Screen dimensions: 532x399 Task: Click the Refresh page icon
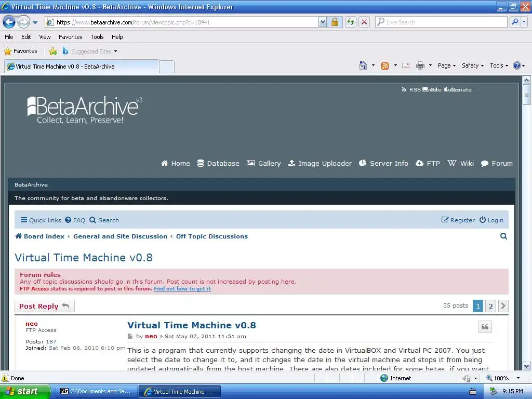351,22
